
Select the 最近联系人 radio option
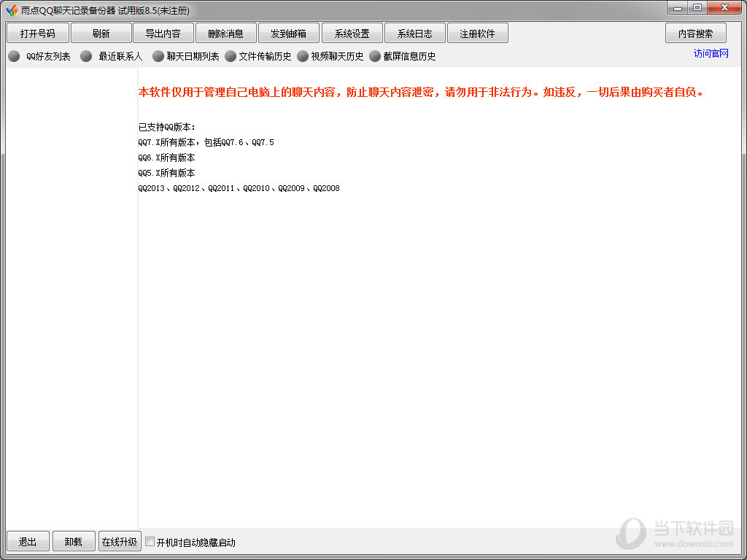point(86,57)
